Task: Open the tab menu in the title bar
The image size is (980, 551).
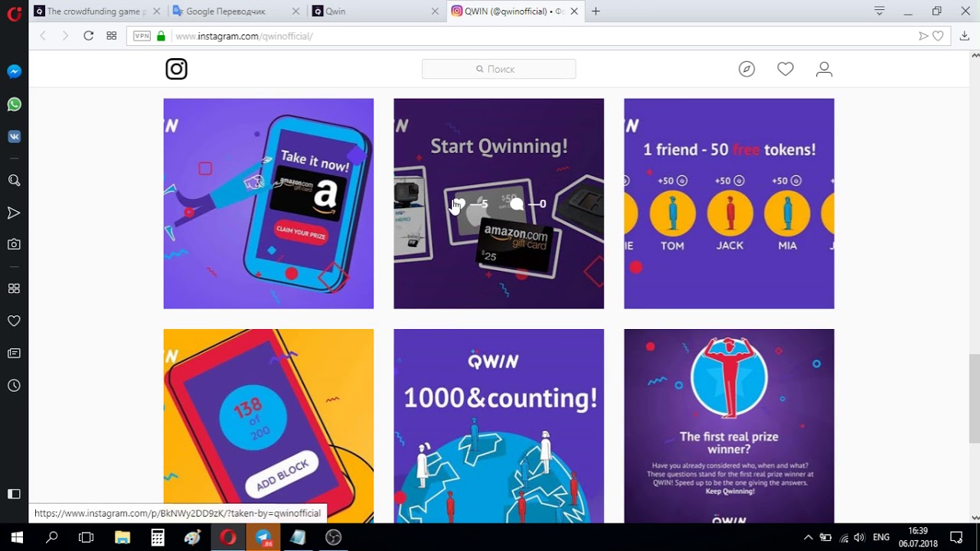Action: [880, 11]
